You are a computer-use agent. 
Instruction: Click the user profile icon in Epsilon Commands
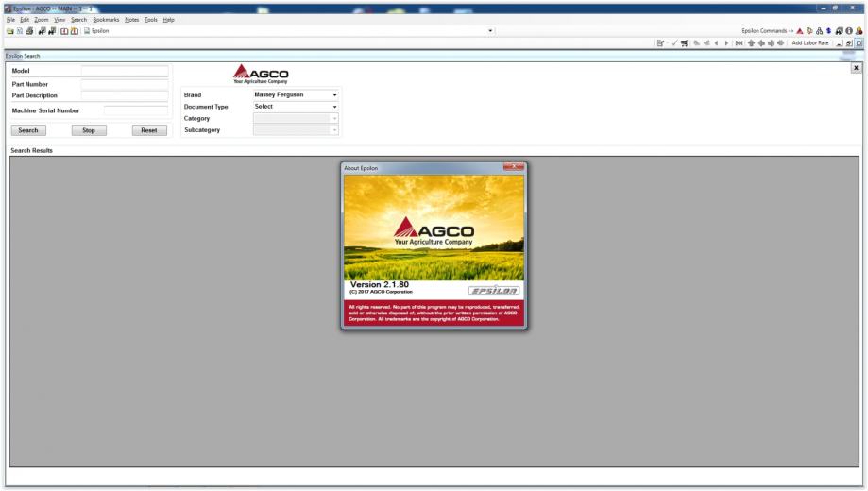(x=859, y=31)
